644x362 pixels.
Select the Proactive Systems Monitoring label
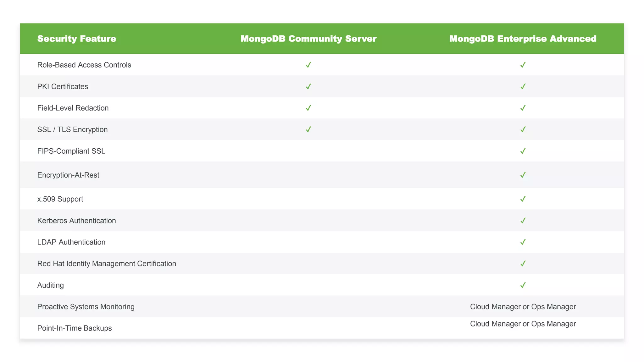[86, 307]
